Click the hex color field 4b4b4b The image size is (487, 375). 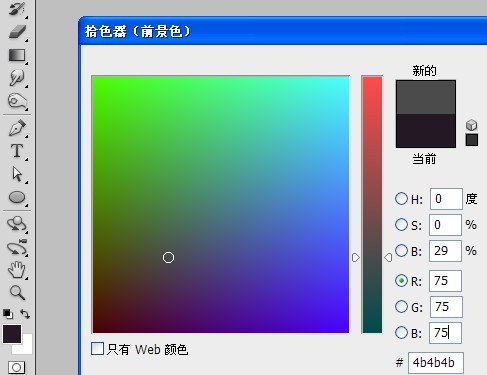436,363
